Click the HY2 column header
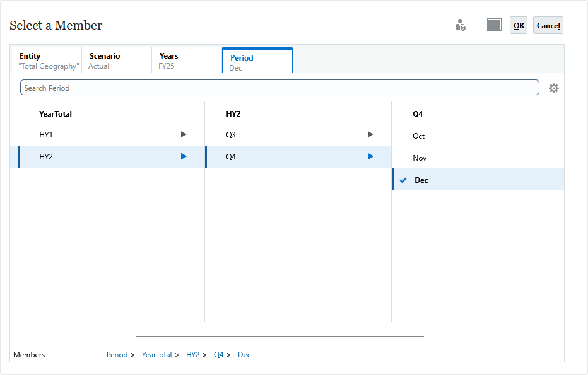Viewport: 588px width, 375px height. pyautogui.click(x=233, y=114)
